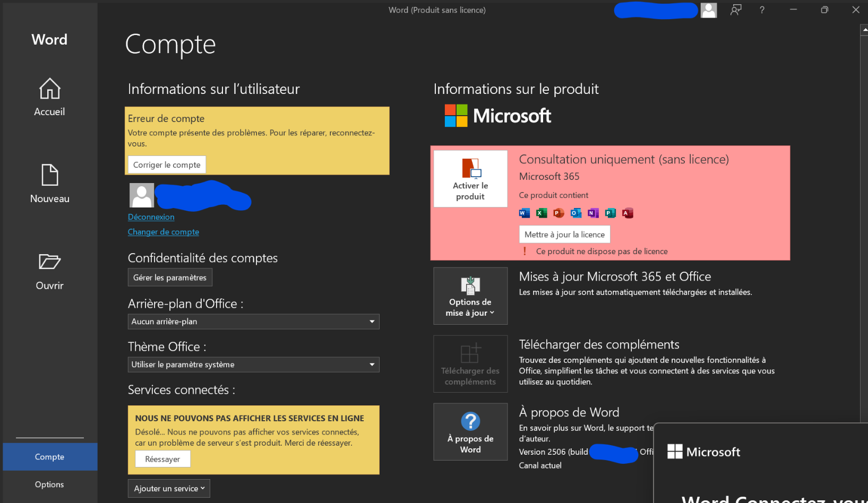Click the OneNote app icon in product list
The width and height of the screenshot is (868, 503).
tap(593, 213)
